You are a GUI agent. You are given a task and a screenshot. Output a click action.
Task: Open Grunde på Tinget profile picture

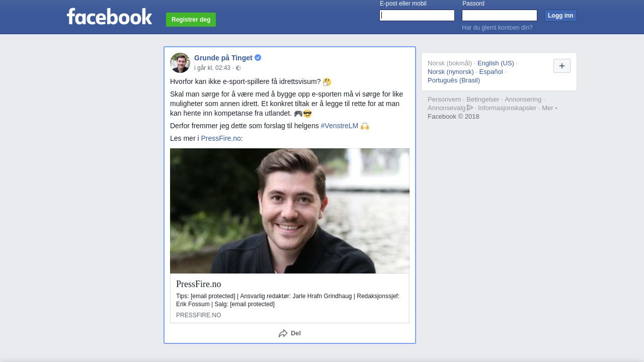pos(180,63)
